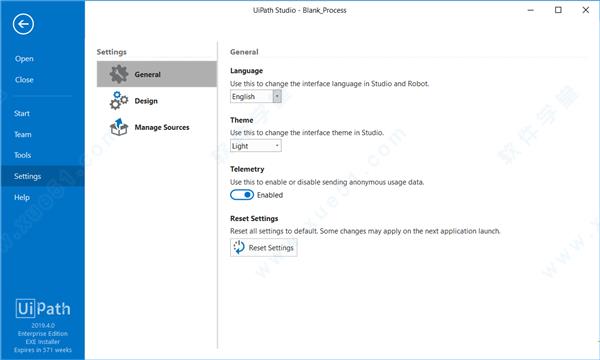Viewport: 600px width, 360px height.
Task: Click the back arrow icon
Action: tap(23, 24)
